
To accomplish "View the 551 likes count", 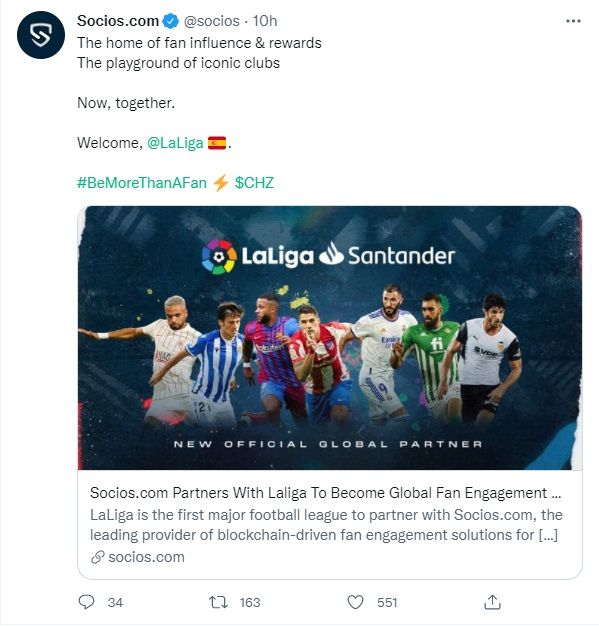I will click(387, 602).
